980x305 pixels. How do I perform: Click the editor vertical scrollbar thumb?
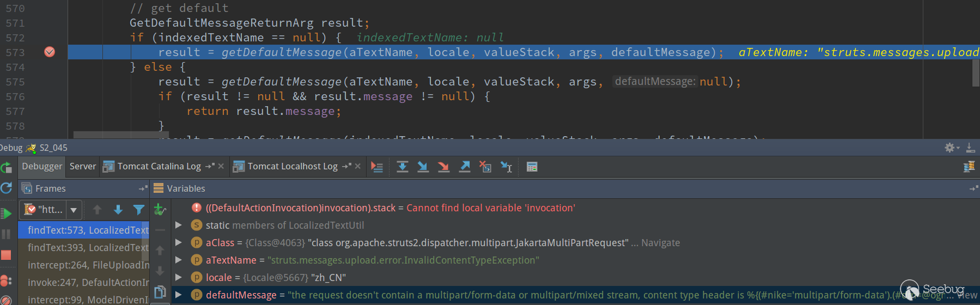coord(976,72)
